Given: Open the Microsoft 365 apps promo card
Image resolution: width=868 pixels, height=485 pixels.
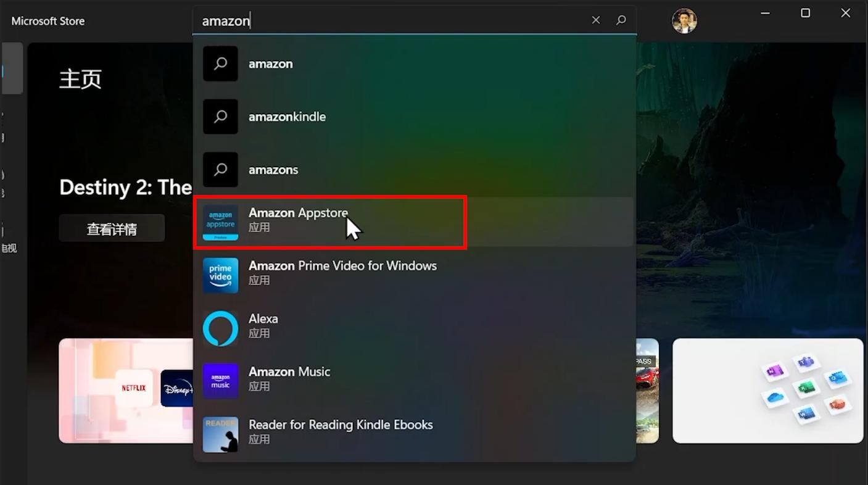Looking at the screenshot, I should 767,391.
